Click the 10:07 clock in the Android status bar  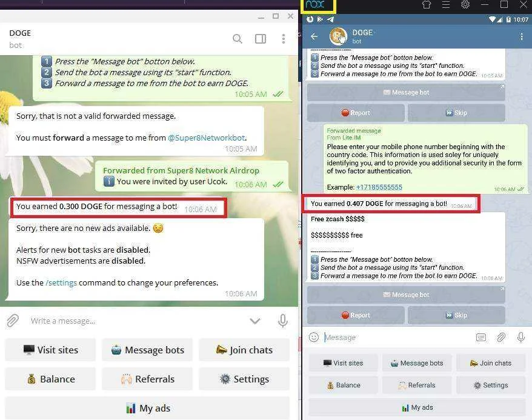click(x=521, y=19)
